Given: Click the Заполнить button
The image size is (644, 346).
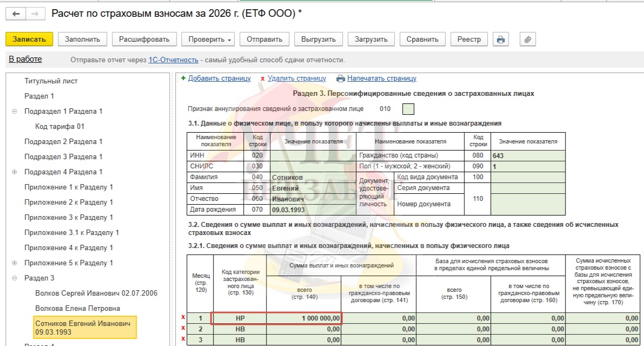Looking at the screenshot, I should click(x=82, y=40).
